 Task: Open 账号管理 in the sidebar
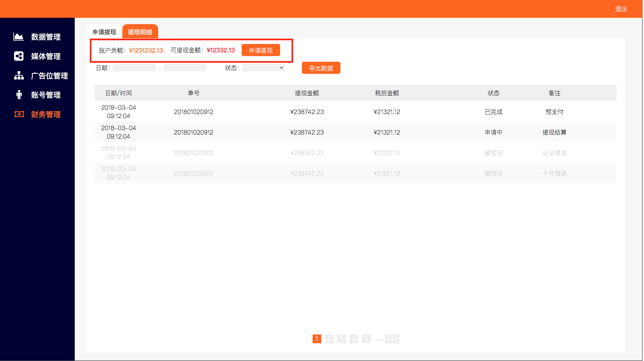pyautogui.click(x=46, y=95)
